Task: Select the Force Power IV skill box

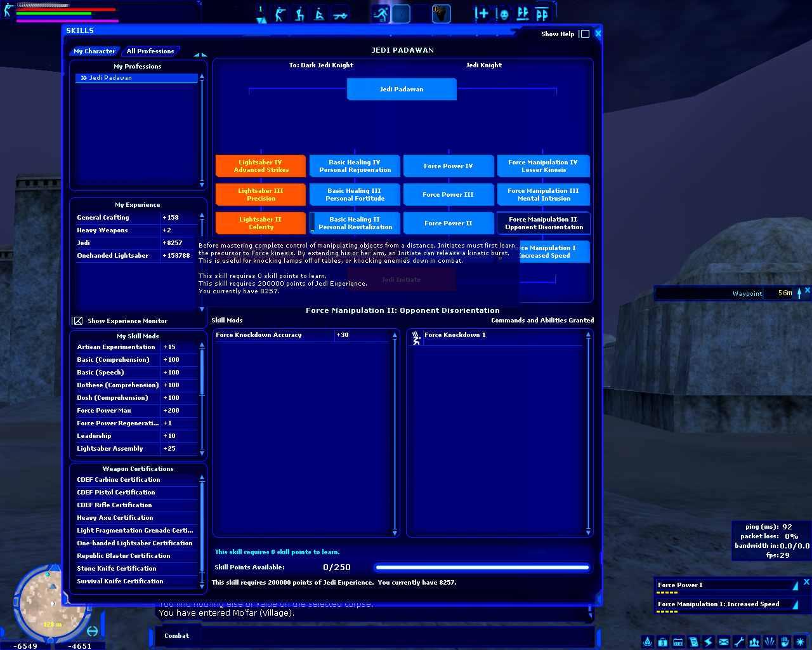Action: click(449, 166)
